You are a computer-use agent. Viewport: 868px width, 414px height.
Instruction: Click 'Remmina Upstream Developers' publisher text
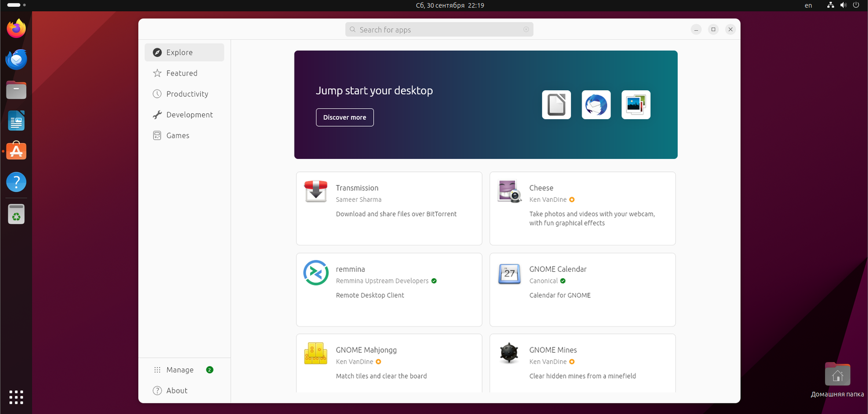382,281
